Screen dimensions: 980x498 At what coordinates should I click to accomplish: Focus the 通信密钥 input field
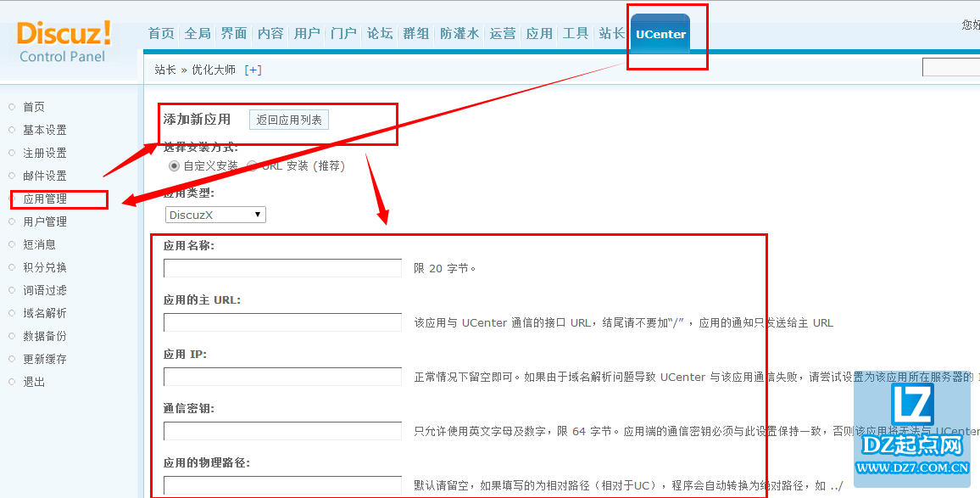(282, 431)
